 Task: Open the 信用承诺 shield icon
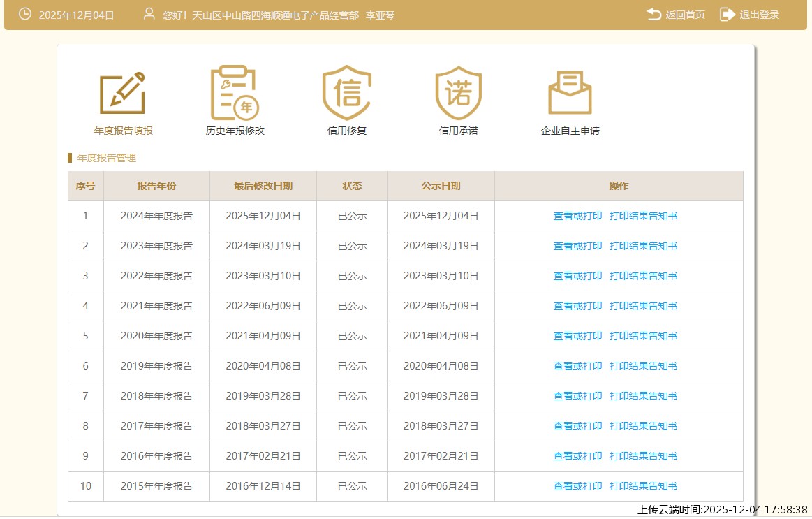(458, 93)
